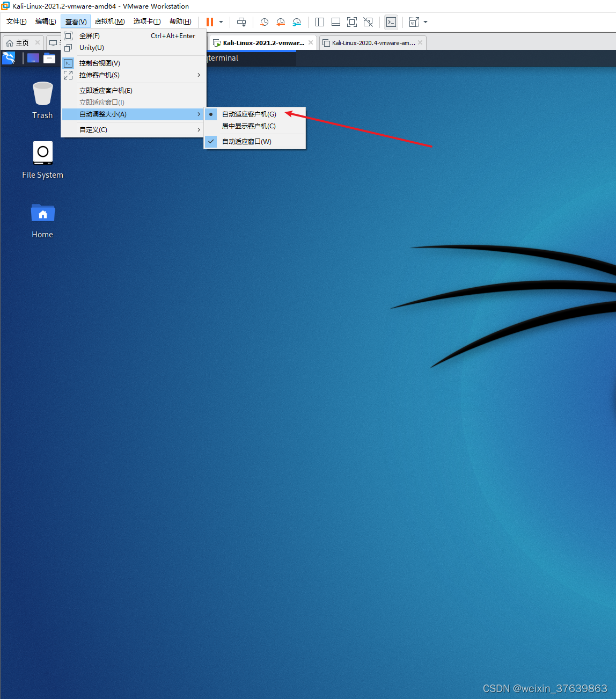
Task: Take a snapshot with the clock-plus icon
Action: pos(264,22)
